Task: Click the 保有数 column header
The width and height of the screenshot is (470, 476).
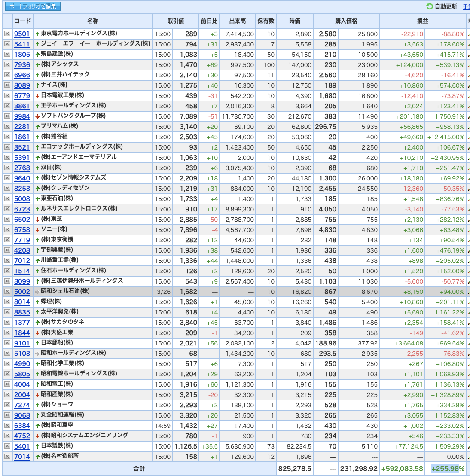Action: (266, 21)
